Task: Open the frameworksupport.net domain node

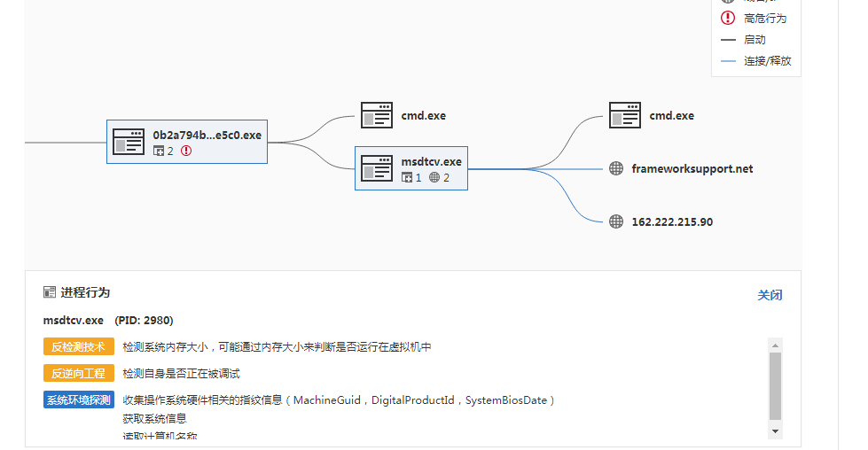Action: [692, 168]
